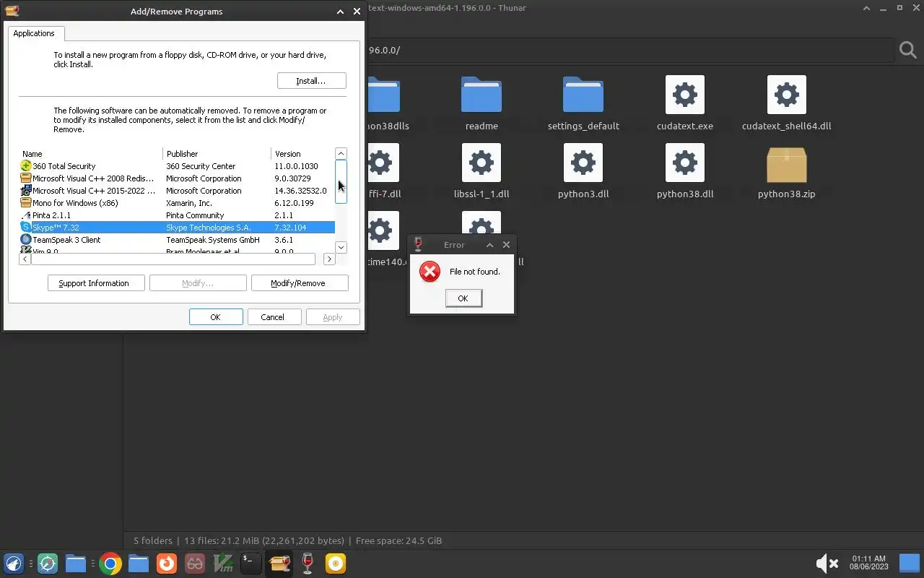
Task: Click the Pinta 2.1.1 row icon
Action: click(26, 215)
